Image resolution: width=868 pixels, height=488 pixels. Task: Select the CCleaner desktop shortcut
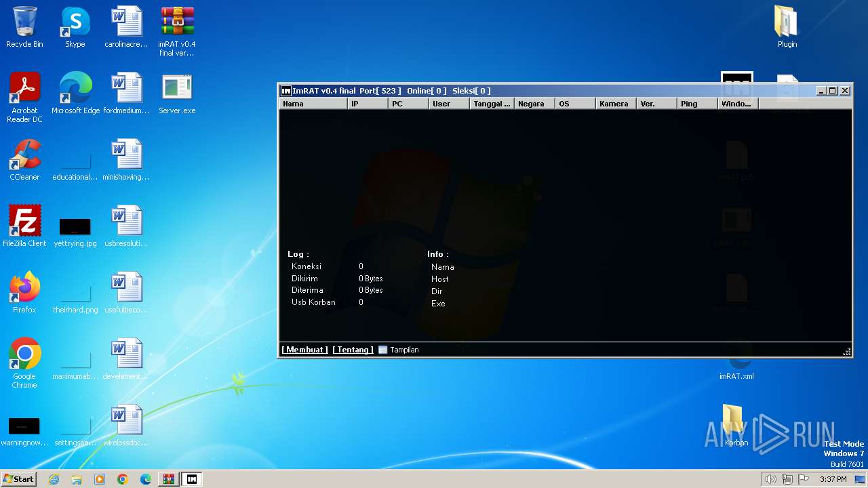pos(24,160)
